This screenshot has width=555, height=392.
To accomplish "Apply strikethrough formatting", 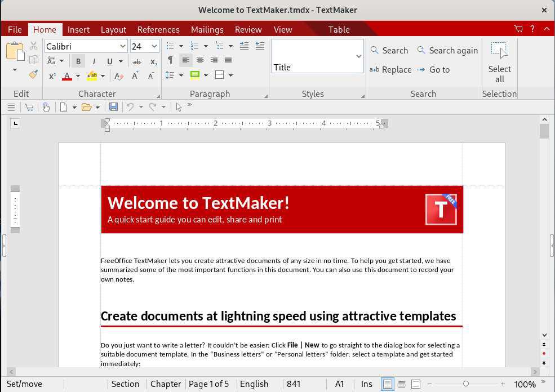I will click(136, 62).
